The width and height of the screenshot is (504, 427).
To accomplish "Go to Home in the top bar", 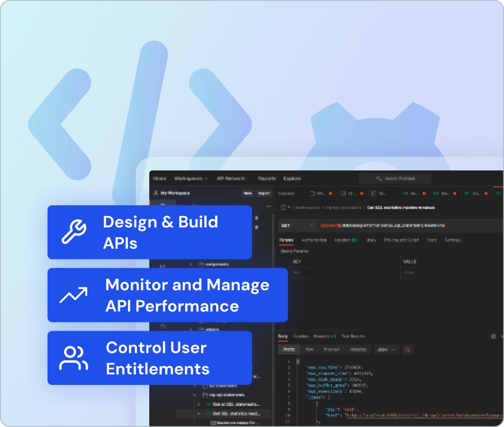I will click(160, 179).
